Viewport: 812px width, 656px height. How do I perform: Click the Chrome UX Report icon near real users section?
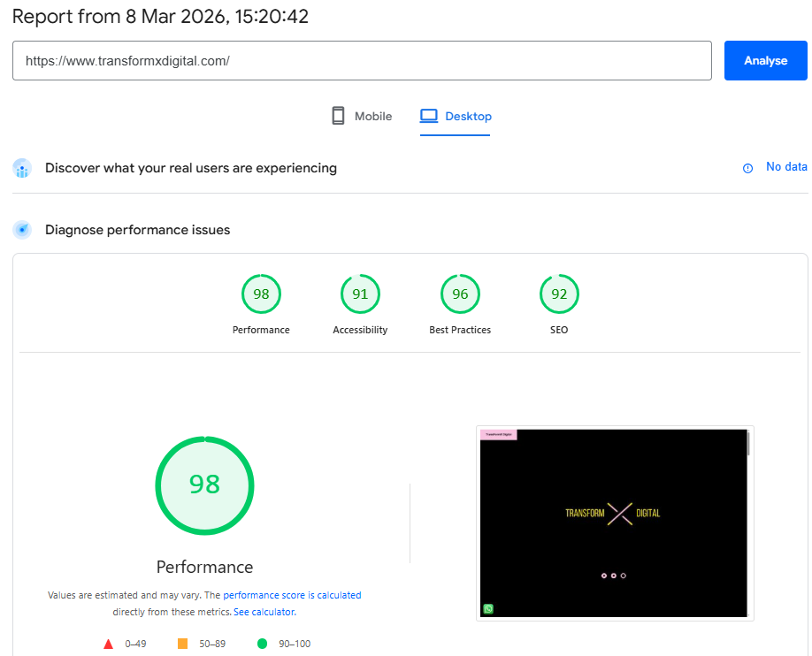(21, 167)
